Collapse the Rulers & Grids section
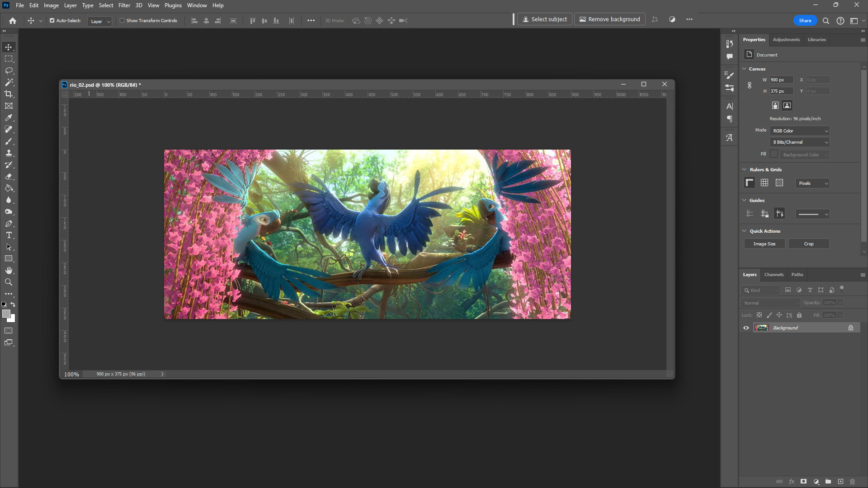The width and height of the screenshot is (868, 488). point(745,169)
